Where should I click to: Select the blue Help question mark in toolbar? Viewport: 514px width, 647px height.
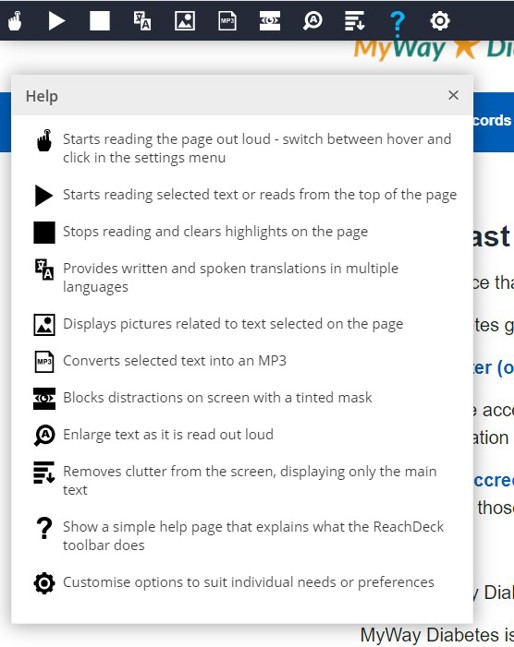pyautogui.click(x=398, y=21)
